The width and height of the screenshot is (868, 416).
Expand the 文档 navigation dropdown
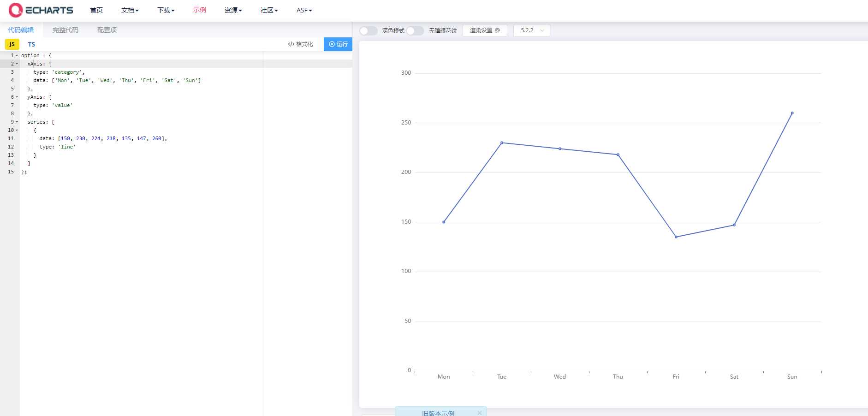130,10
